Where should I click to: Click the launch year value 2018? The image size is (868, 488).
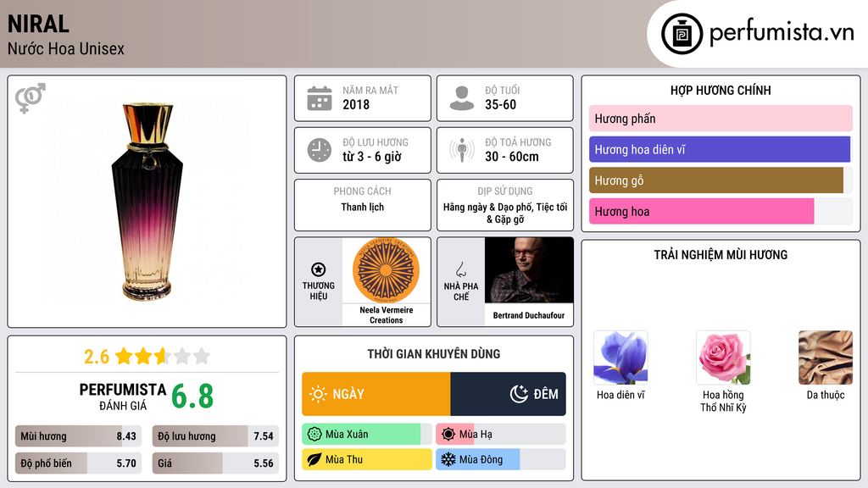(356, 104)
